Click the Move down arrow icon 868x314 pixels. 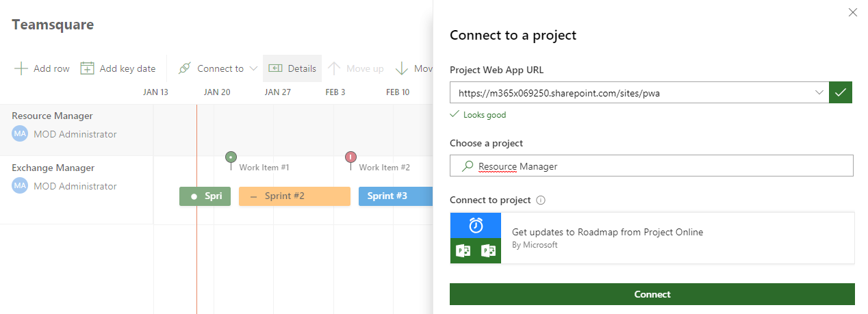pos(402,68)
